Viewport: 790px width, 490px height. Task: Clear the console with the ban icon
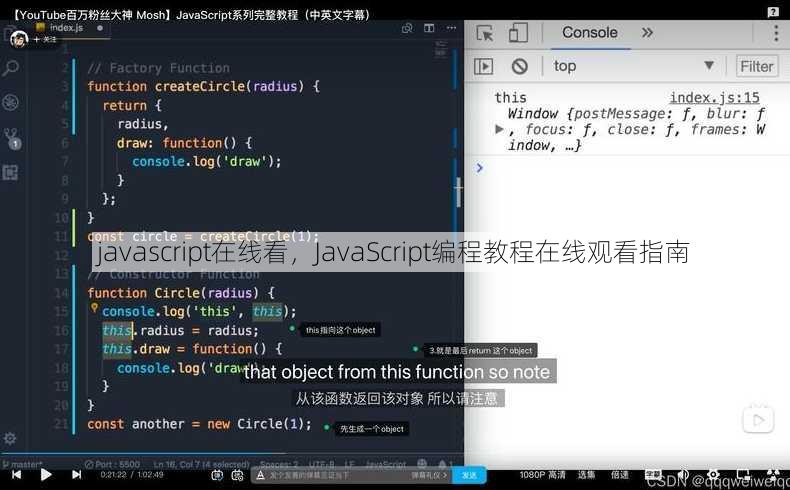(x=519, y=66)
